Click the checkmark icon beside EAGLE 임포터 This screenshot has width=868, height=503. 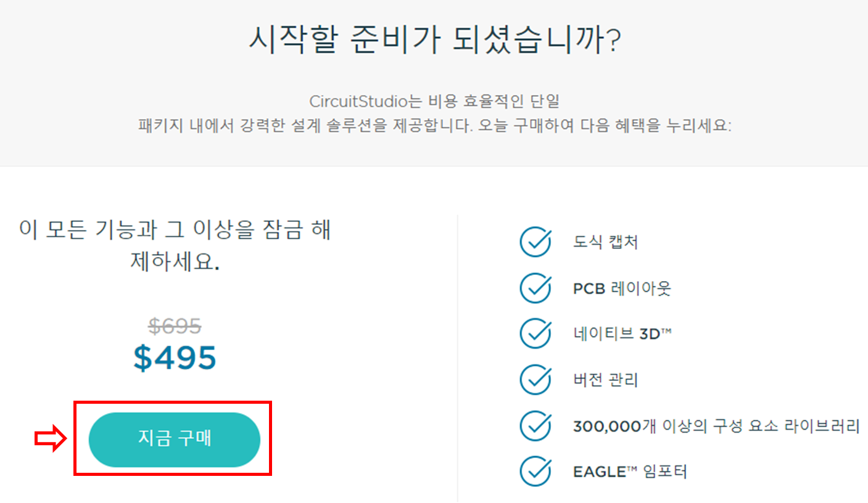(535, 471)
